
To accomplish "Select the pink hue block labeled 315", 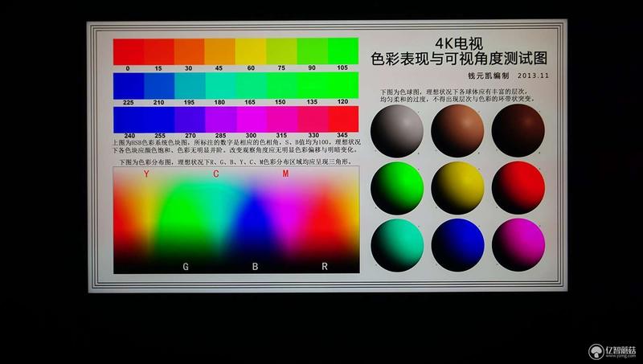I will coord(282,119).
